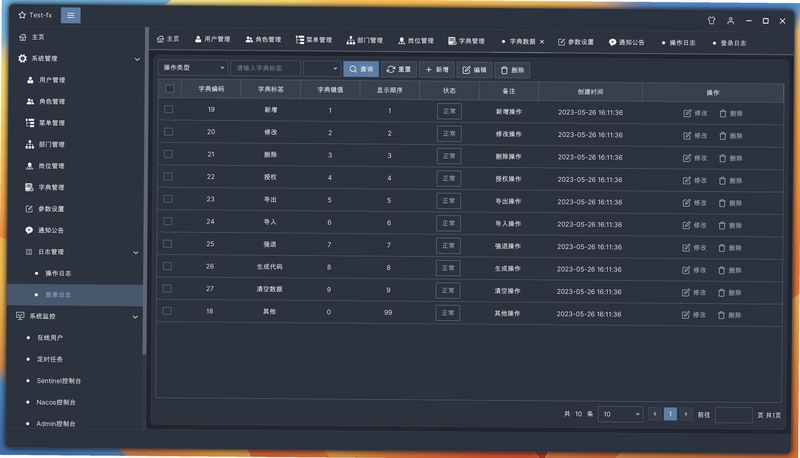800x458 pixels.
Task: Open the 操作类型 dropdown
Action: tap(193, 68)
